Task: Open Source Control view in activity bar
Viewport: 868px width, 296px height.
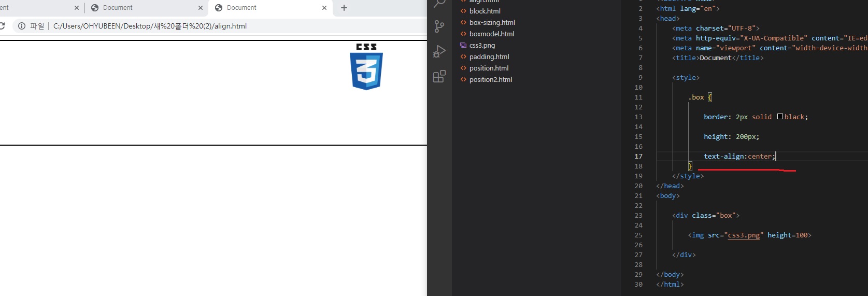Action: coord(439,26)
